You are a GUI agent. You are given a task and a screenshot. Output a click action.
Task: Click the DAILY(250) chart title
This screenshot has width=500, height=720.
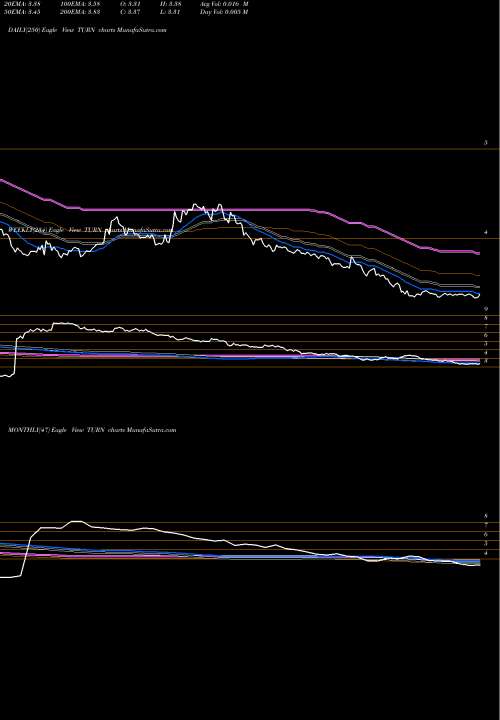click(87, 30)
